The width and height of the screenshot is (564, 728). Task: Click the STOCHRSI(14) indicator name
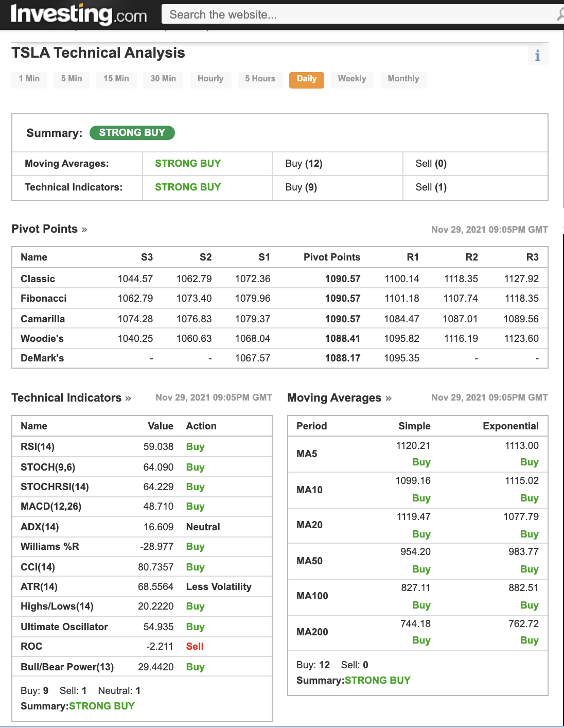55,487
